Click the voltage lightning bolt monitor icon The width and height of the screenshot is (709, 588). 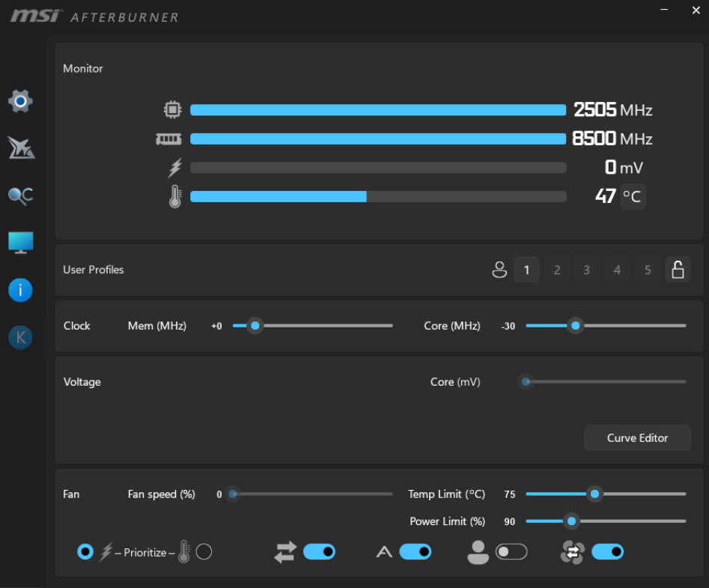175,168
